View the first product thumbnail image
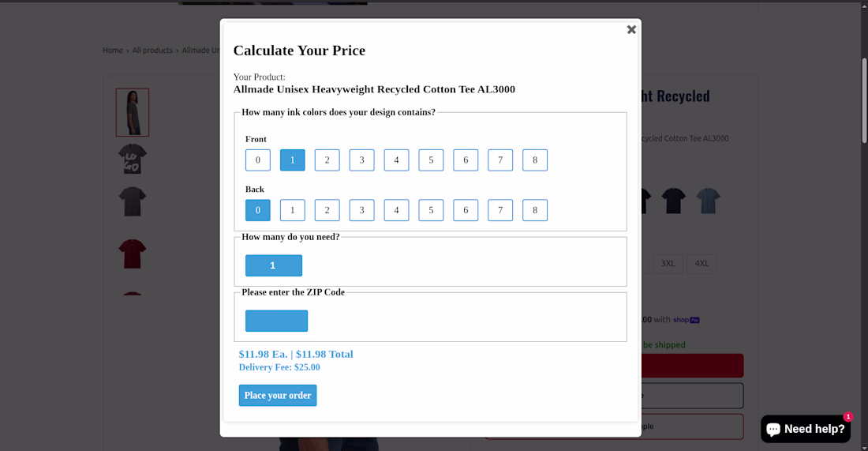This screenshot has width=868, height=451. click(x=133, y=112)
